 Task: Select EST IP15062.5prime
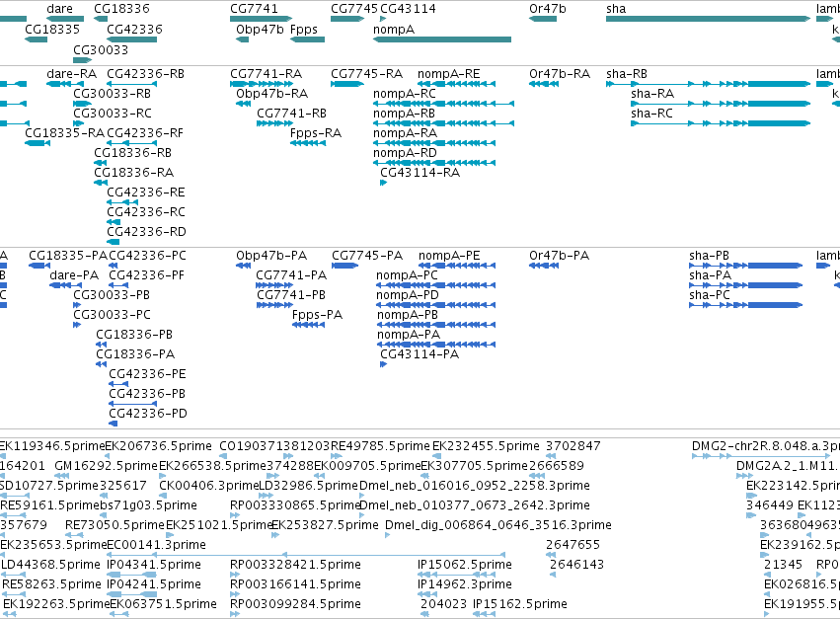(465, 565)
